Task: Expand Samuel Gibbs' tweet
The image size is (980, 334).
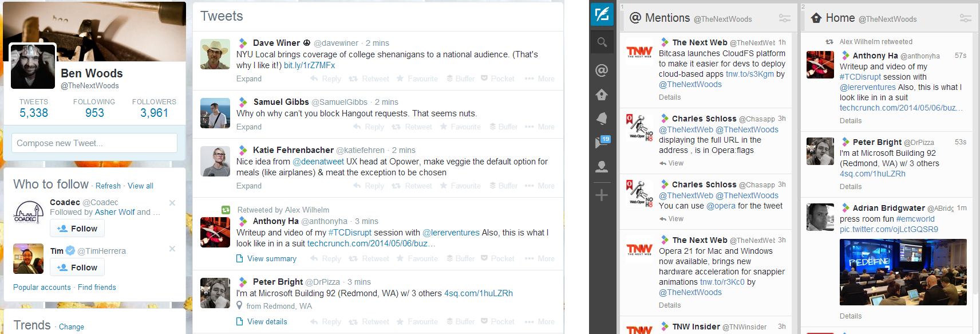Action: click(249, 127)
